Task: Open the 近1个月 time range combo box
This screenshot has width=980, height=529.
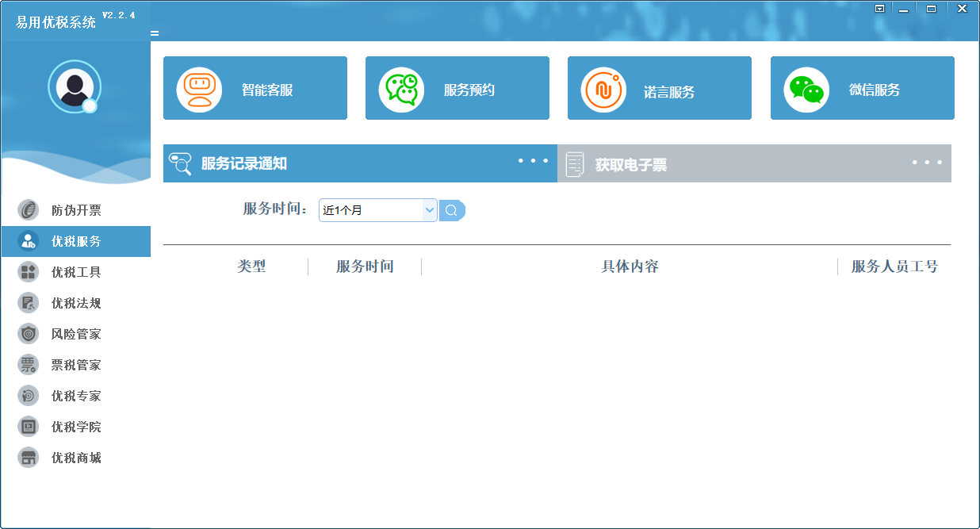Action: click(371, 210)
